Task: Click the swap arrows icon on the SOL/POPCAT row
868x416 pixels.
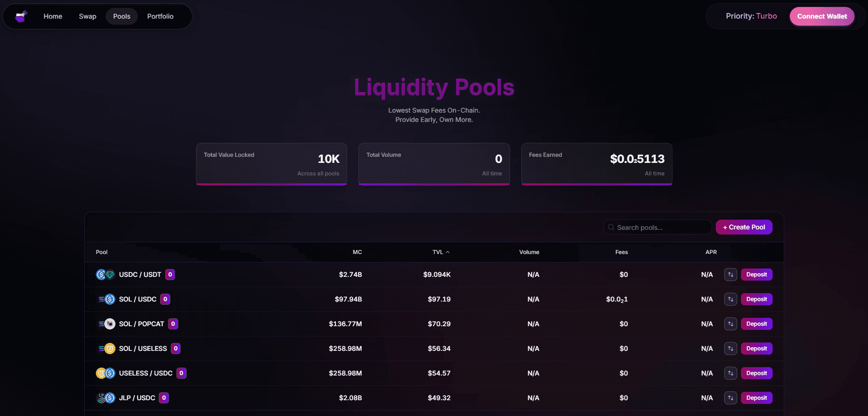Action: (x=730, y=324)
